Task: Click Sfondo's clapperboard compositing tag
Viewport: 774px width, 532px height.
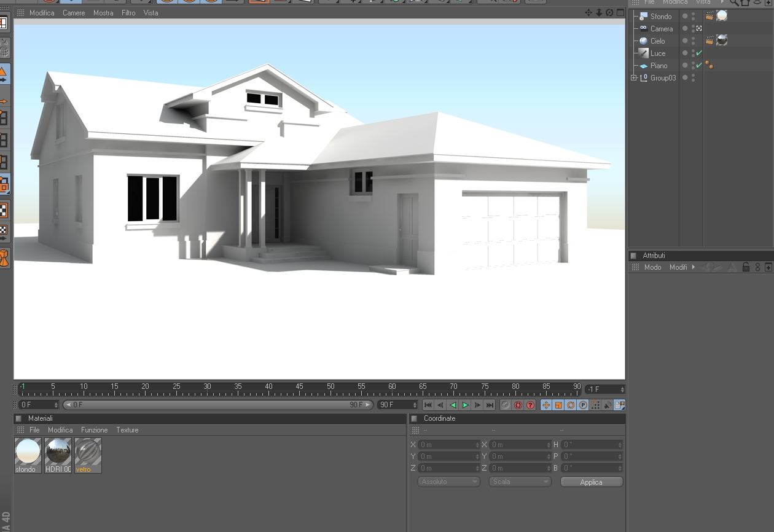Action: [709, 16]
